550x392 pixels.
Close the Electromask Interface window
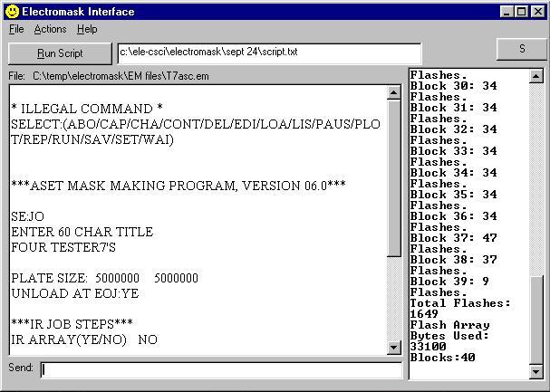point(536,12)
